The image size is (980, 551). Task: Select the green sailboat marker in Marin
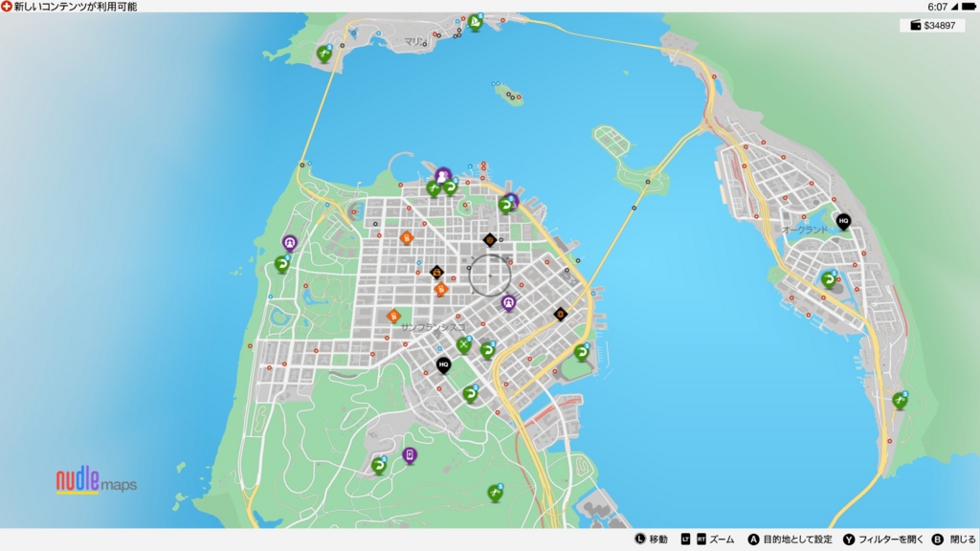[x=475, y=23]
